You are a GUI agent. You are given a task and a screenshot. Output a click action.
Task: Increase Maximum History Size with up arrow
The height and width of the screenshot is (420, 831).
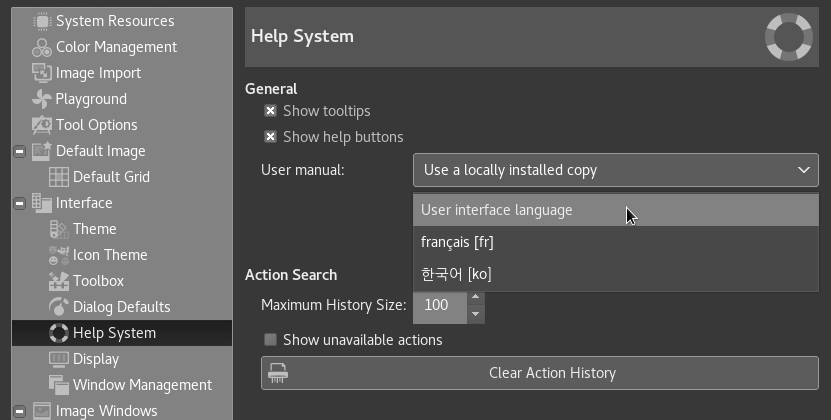(x=476, y=297)
